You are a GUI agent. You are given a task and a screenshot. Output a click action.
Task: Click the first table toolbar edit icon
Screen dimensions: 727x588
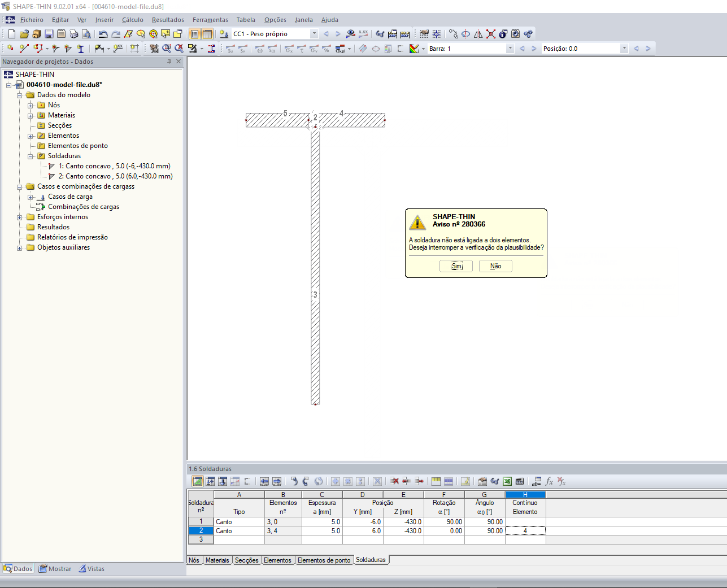[x=198, y=481]
